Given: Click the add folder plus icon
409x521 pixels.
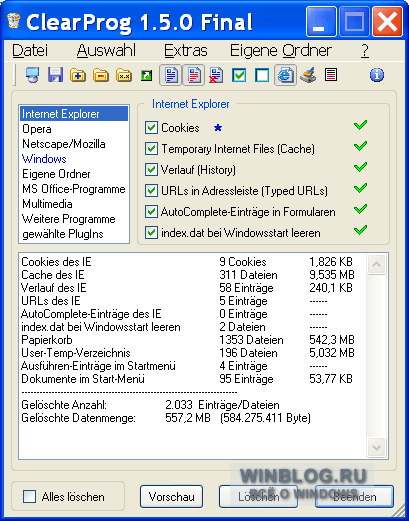Looking at the screenshot, I should pyautogui.click(x=78, y=75).
